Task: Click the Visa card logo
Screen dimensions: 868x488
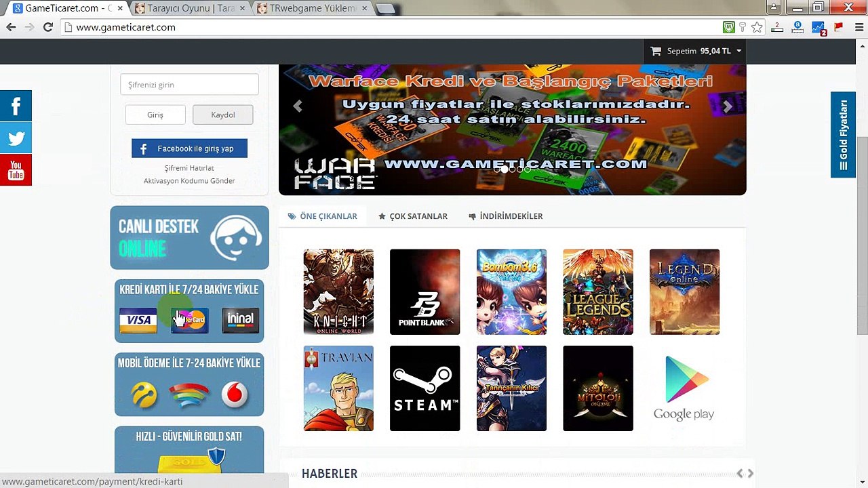Action: point(138,320)
